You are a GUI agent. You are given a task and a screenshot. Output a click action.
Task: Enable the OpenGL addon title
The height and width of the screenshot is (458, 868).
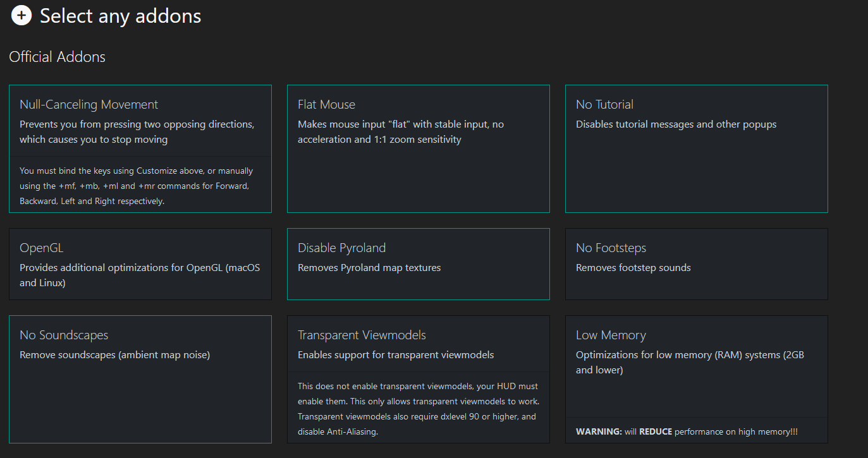[42, 248]
